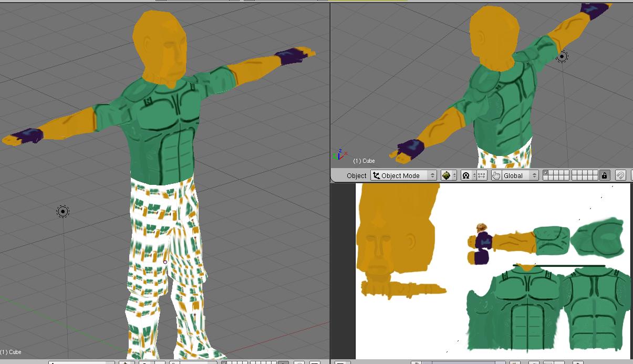Screen dimensions: 633x364
Task: Open the Object menu in viewport header
Action: (x=356, y=175)
